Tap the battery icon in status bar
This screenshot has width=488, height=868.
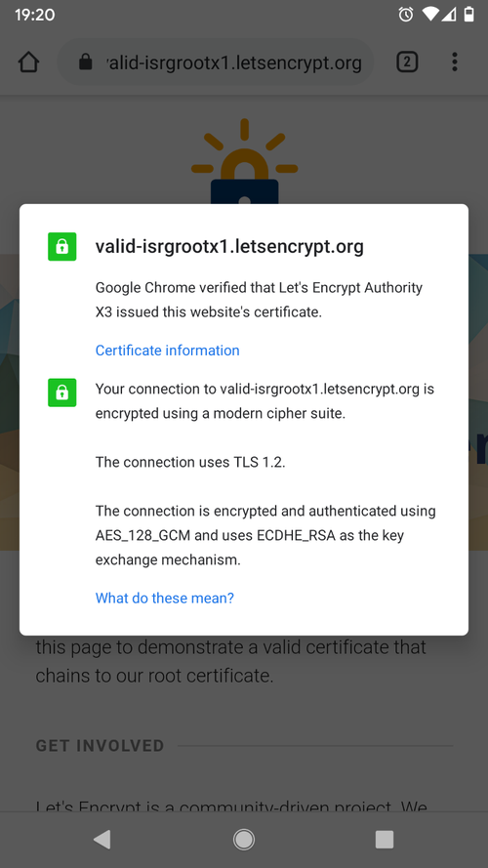468,14
